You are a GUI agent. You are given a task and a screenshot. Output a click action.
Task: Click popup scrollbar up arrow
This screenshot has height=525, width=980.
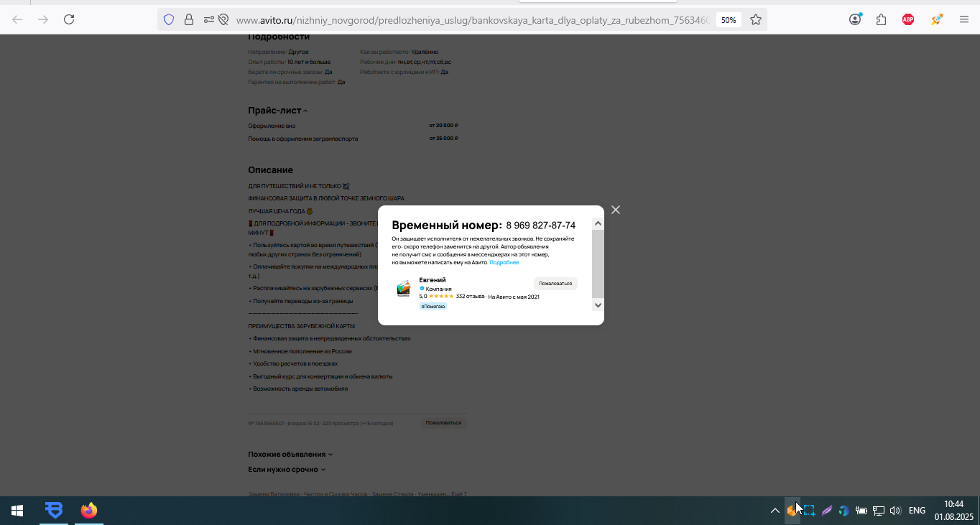pyautogui.click(x=598, y=224)
